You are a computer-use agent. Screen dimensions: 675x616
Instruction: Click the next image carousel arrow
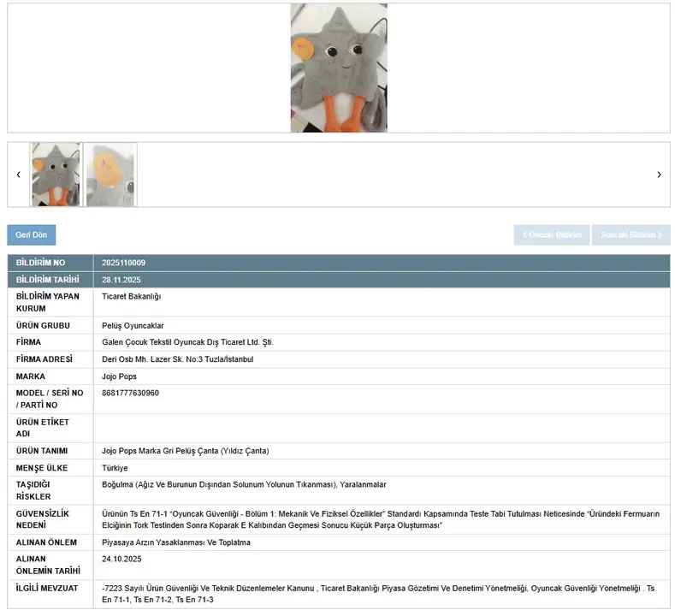click(659, 175)
